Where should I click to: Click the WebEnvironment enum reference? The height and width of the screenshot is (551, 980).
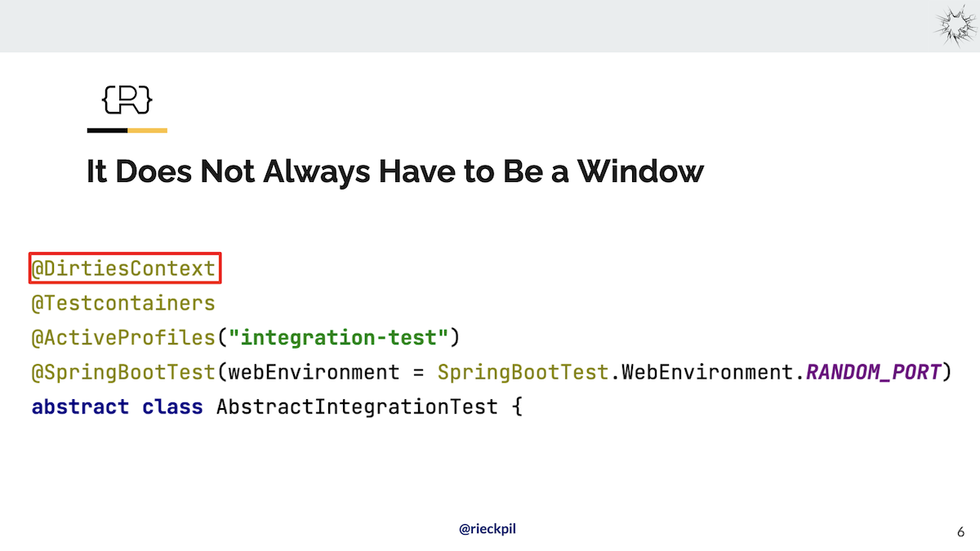click(706, 372)
